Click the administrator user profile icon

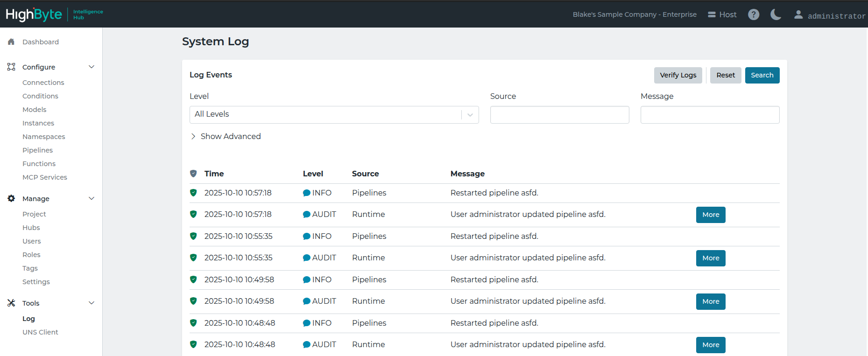coord(798,15)
